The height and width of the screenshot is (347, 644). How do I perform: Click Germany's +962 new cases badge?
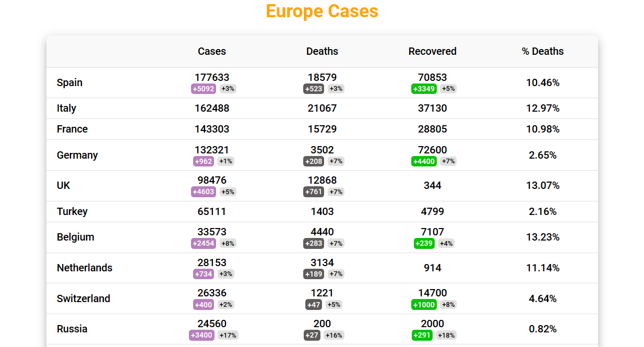[204, 161]
